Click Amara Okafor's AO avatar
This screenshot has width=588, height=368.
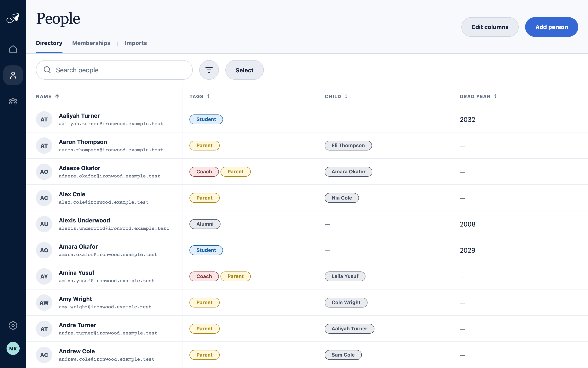[44, 250]
